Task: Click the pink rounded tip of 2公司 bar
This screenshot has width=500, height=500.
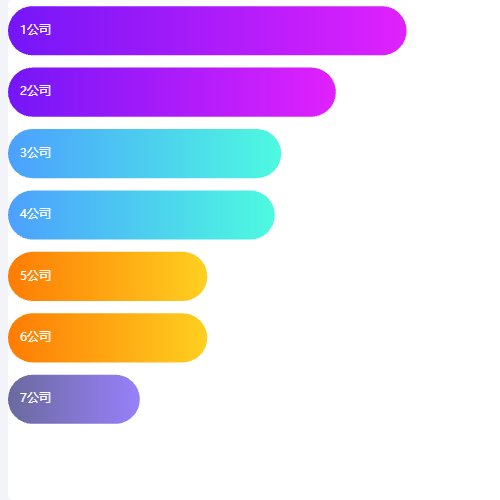Action: pos(323,92)
